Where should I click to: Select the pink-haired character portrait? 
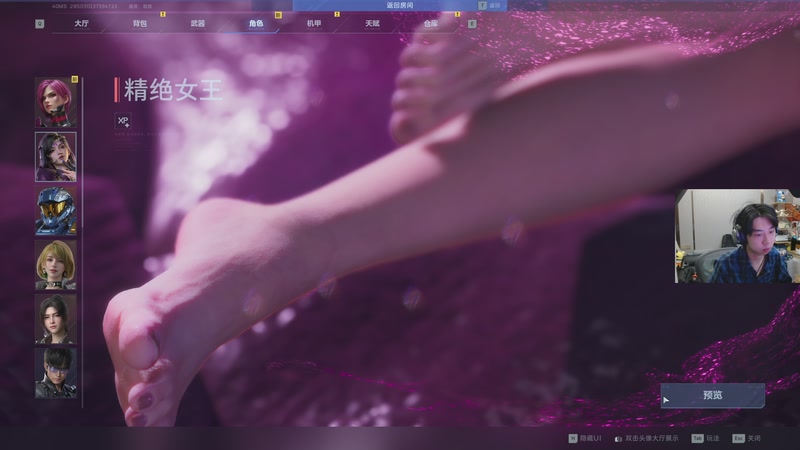pyautogui.click(x=56, y=103)
